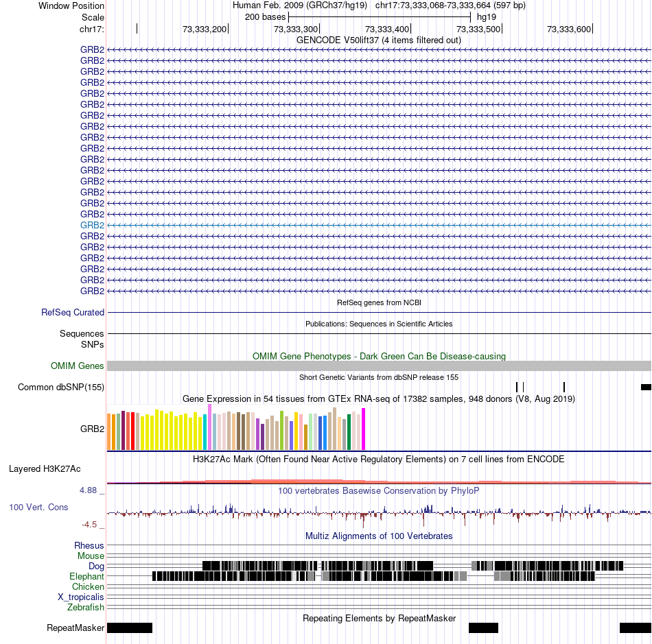Select the light-blue highlighted GRB2 transcript label

click(93, 225)
